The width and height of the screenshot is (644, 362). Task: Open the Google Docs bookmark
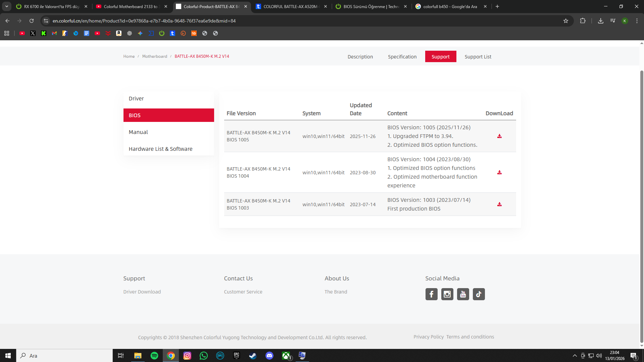pyautogui.click(x=87, y=33)
